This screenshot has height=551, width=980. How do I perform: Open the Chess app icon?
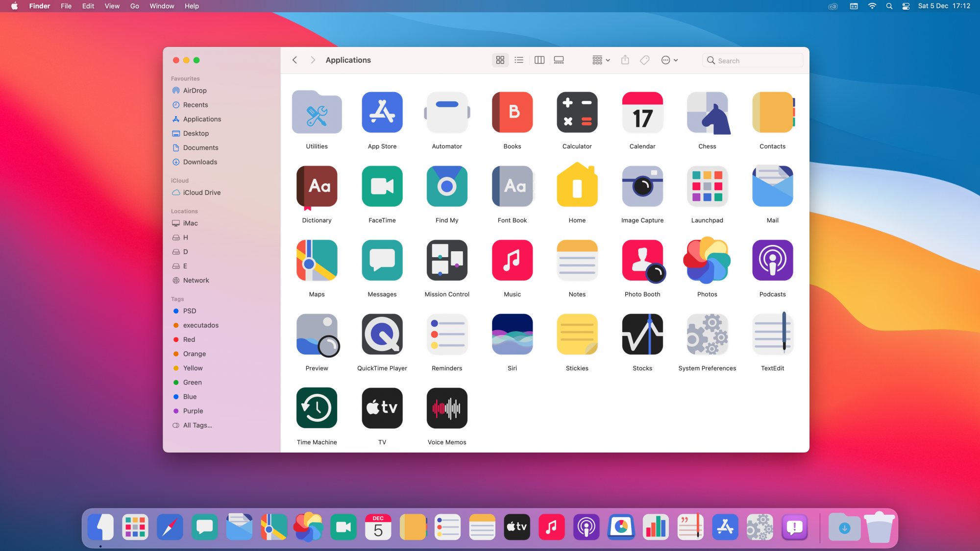(x=707, y=113)
